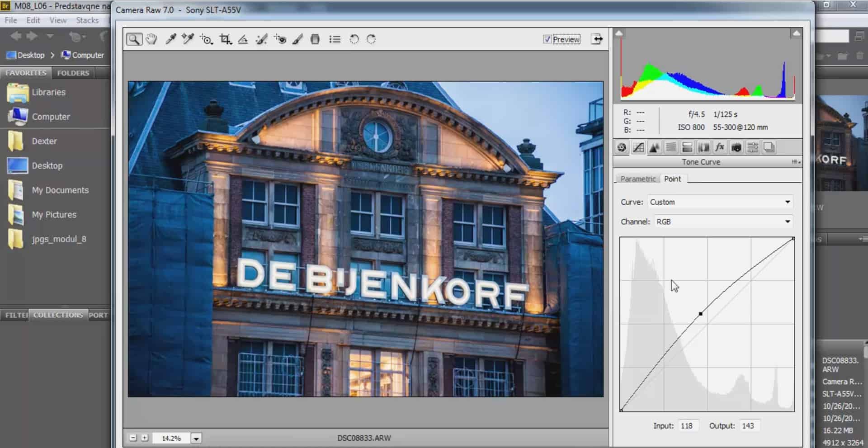This screenshot has height=448, width=868.
Task: Open the Tone Curve panel icon
Action: coord(638,147)
